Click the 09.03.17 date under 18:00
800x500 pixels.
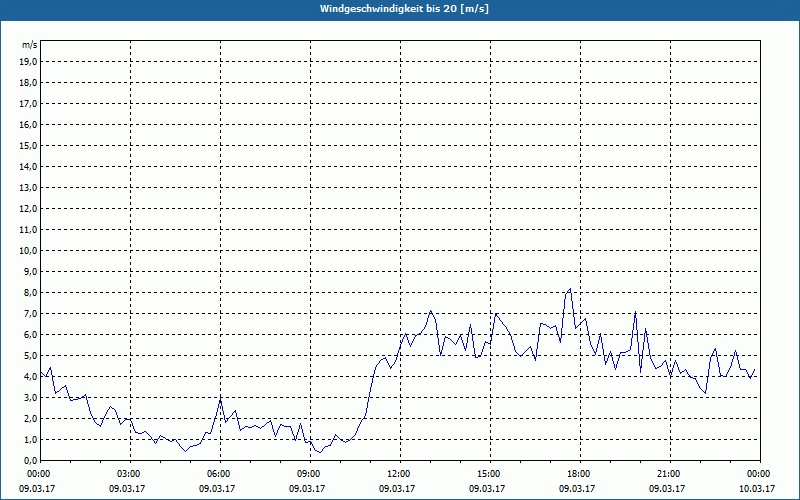pos(577,489)
